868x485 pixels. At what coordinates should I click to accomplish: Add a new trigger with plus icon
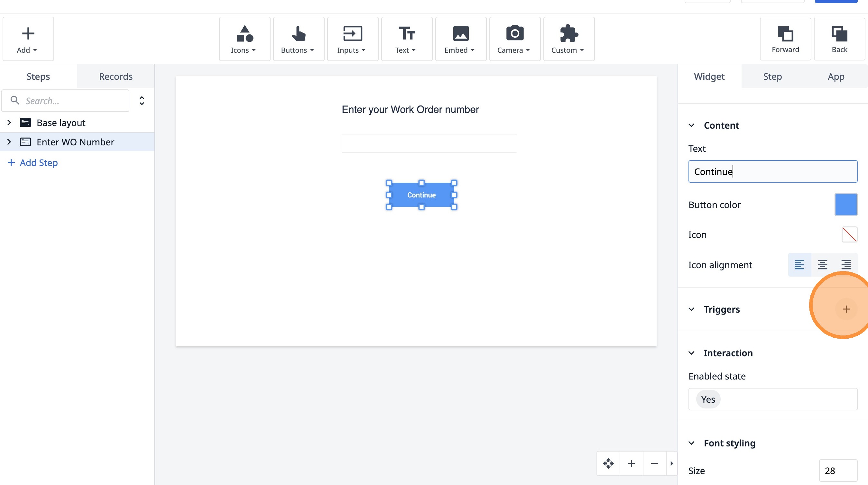click(846, 309)
